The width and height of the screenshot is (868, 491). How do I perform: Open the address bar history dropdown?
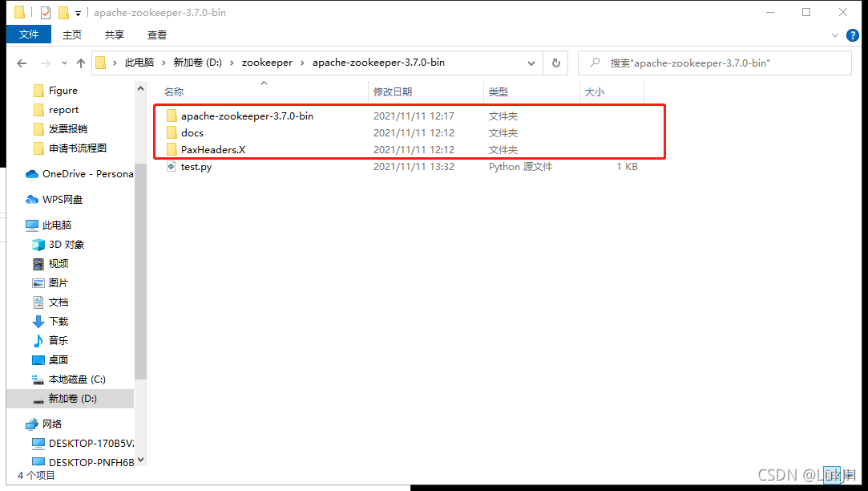click(531, 63)
